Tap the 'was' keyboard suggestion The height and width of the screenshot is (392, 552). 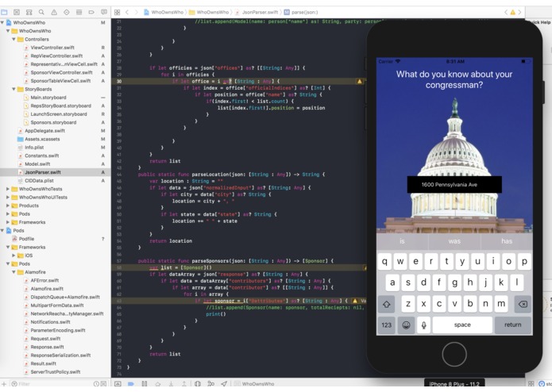454,241
